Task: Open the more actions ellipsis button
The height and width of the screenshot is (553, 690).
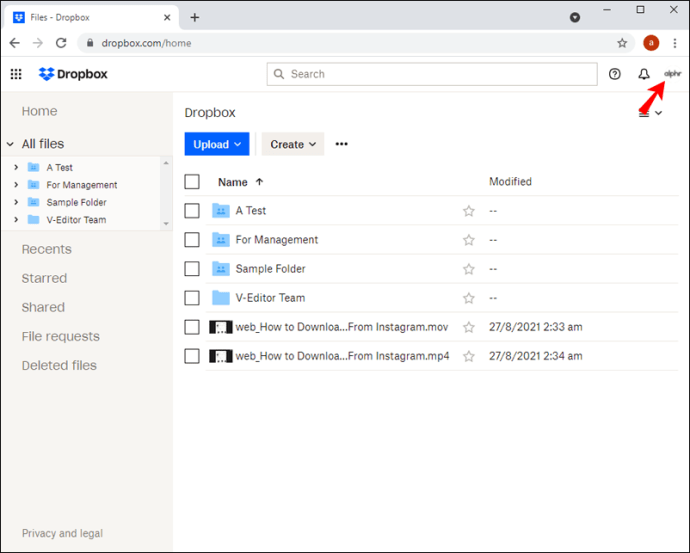Action: pyautogui.click(x=341, y=144)
